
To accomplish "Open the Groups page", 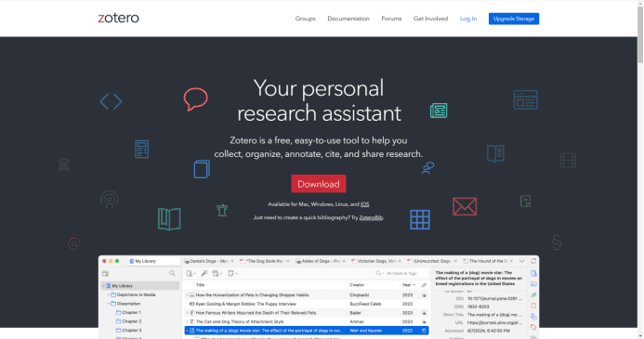I will pos(305,19).
